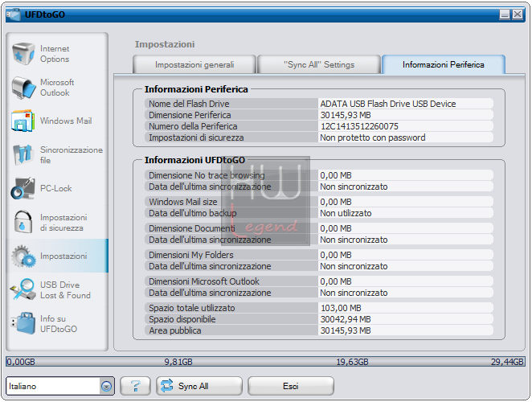
Task: Click the Sincronizzazione file icon
Action: point(23,154)
